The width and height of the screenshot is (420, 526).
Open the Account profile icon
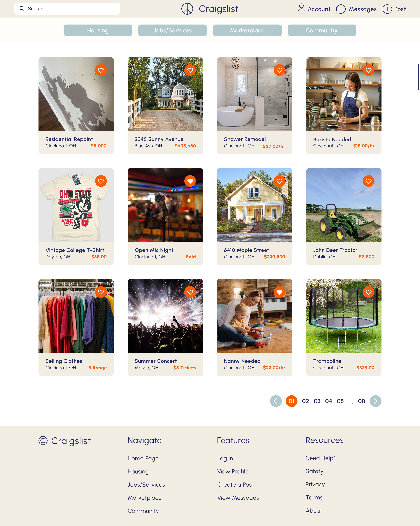tap(301, 9)
